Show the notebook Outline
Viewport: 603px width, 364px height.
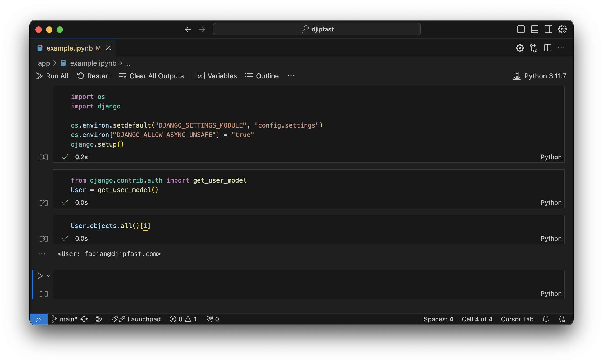(262, 76)
